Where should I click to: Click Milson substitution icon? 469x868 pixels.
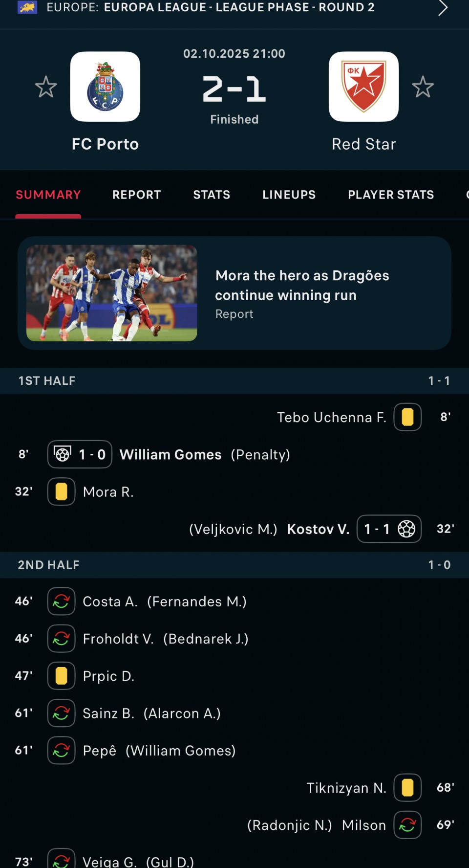[407, 825]
